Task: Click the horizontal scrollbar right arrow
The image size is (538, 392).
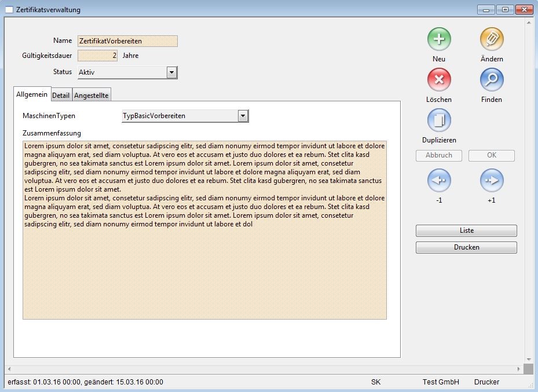Action: click(518, 369)
